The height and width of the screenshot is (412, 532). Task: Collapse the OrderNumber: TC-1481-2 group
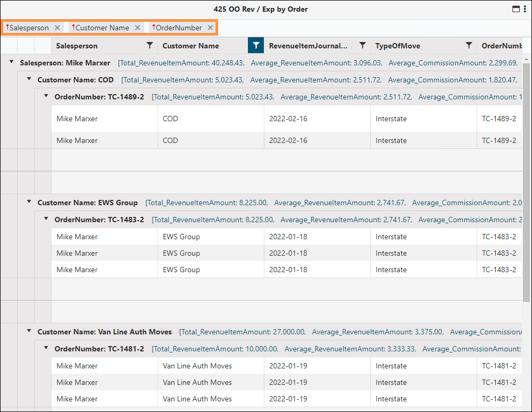pos(45,349)
